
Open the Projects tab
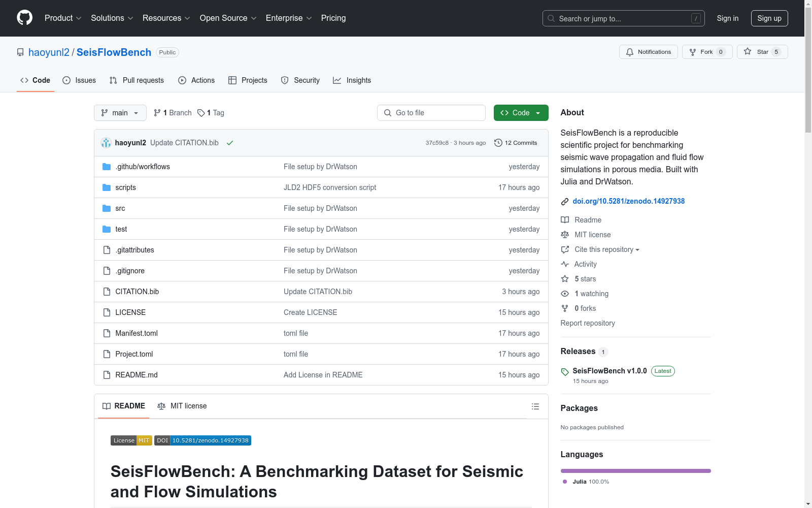coord(248,80)
